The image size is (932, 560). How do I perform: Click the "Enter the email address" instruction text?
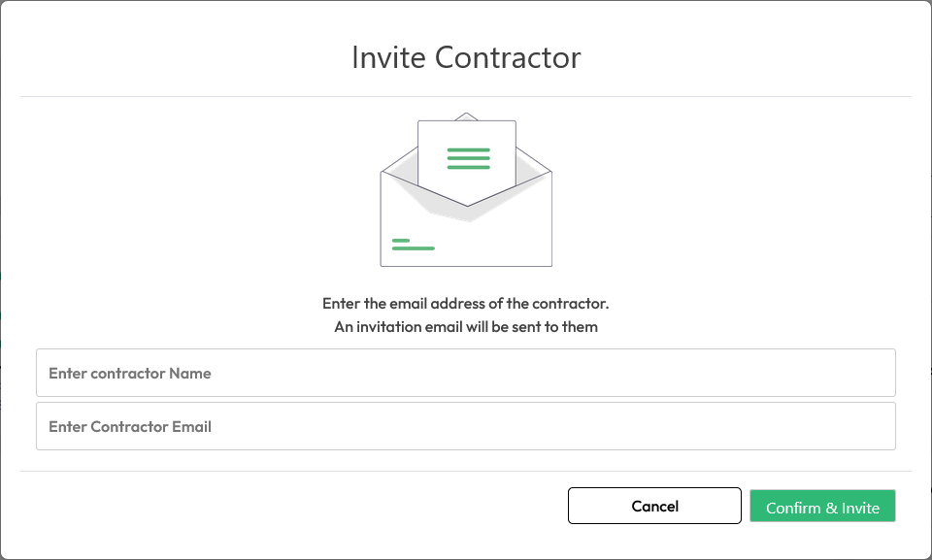pyautogui.click(x=466, y=303)
